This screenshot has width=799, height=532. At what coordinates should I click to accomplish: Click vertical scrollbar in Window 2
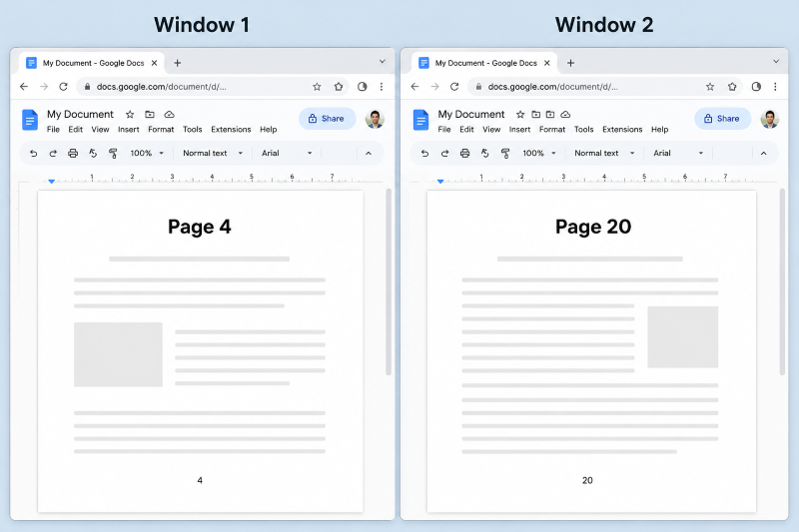[782, 281]
